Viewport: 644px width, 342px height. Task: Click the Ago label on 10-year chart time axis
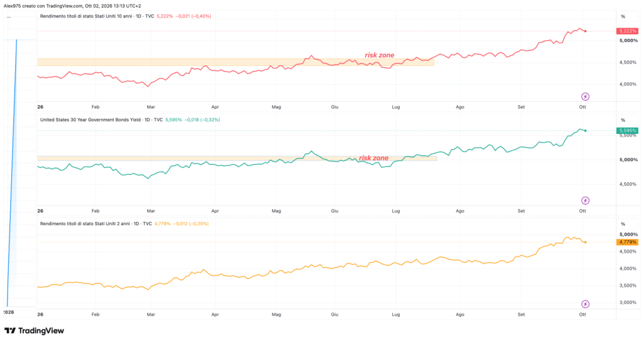point(460,107)
